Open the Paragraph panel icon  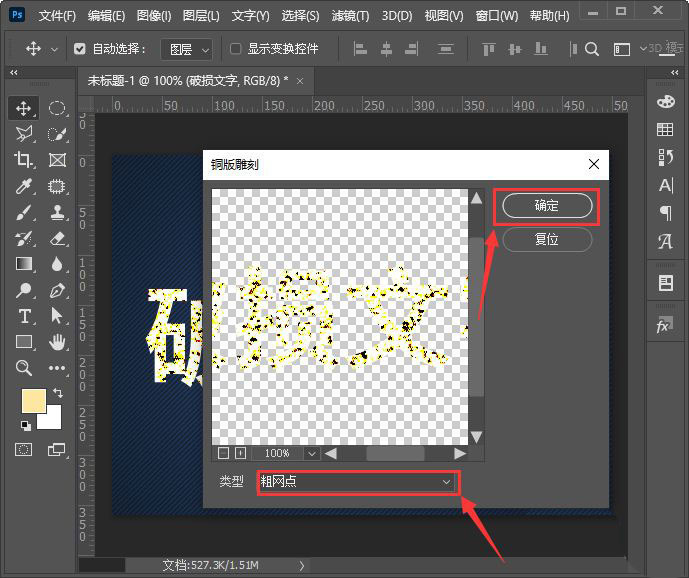[x=666, y=213]
